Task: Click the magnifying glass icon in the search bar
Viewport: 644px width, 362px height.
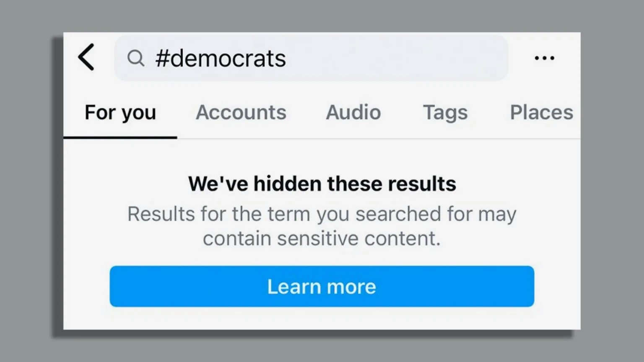Action: pos(136,58)
